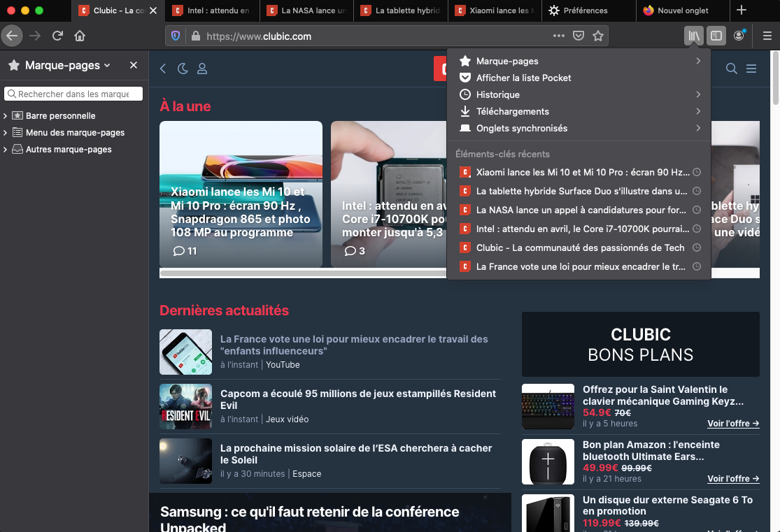Open CLUBIC BONS PLANS banner
780x532 pixels.
[x=641, y=344]
